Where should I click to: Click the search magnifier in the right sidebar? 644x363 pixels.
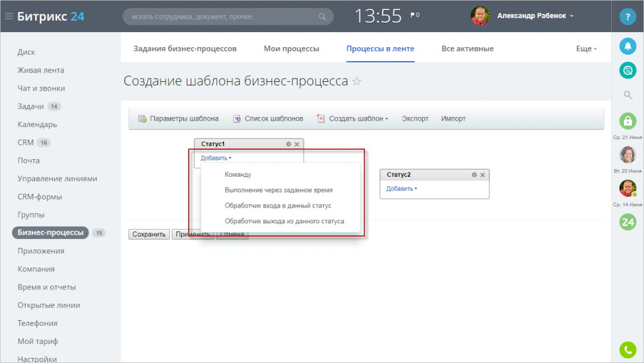(628, 95)
